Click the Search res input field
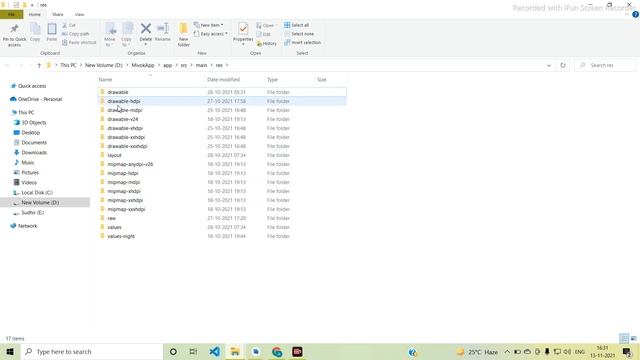The image size is (640, 360). pos(605,65)
